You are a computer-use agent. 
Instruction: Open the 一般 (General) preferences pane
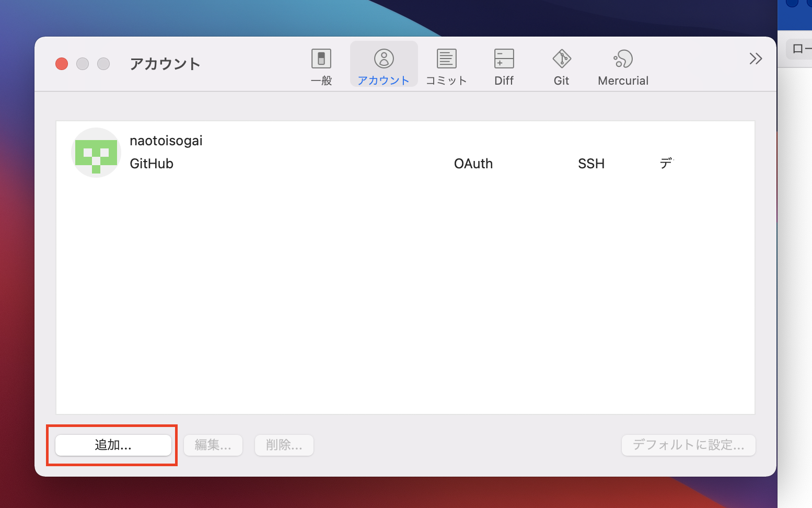pyautogui.click(x=321, y=64)
